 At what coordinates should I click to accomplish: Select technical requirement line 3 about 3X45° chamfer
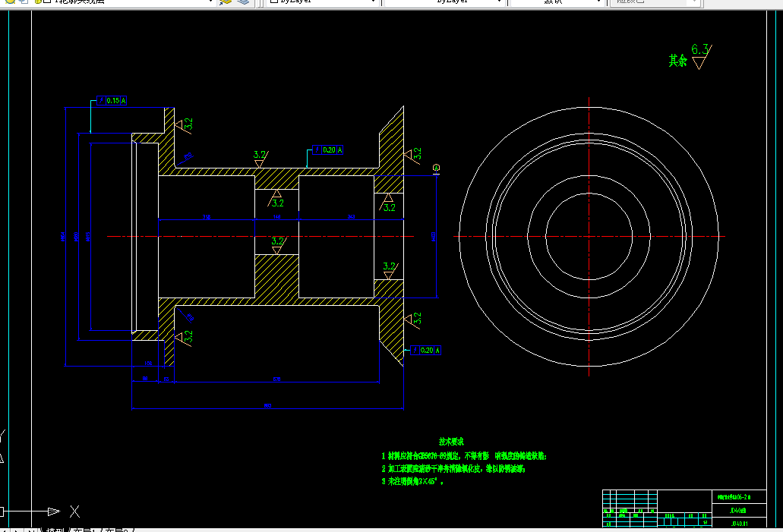(x=412, y=482)
